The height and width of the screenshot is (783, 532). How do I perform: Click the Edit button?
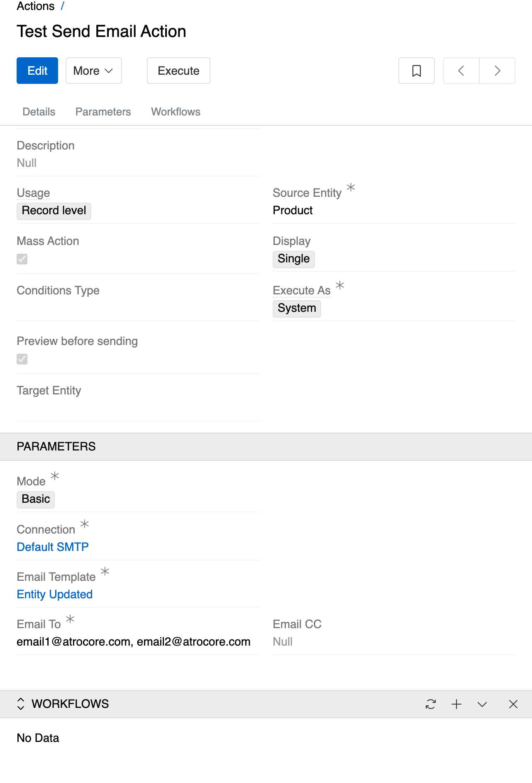[x=37, y=71]
